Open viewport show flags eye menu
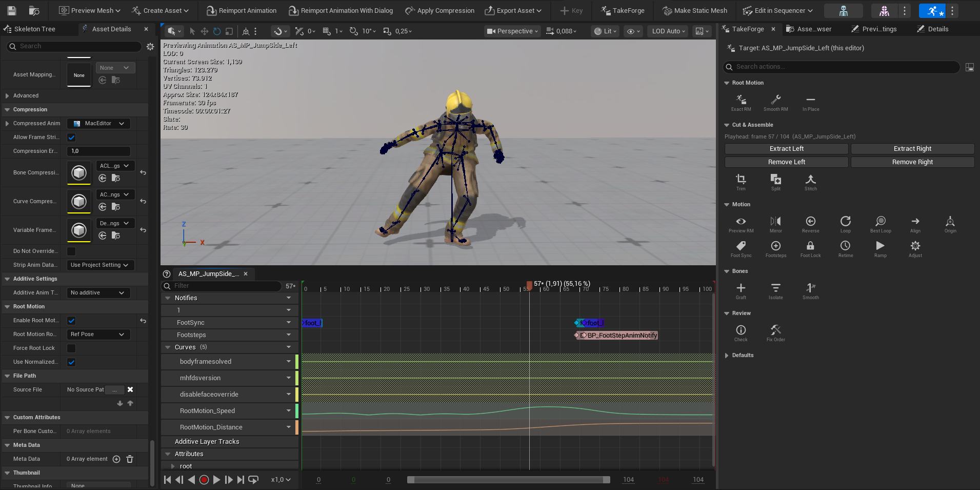The image size is (980, 490). point(634,31)
